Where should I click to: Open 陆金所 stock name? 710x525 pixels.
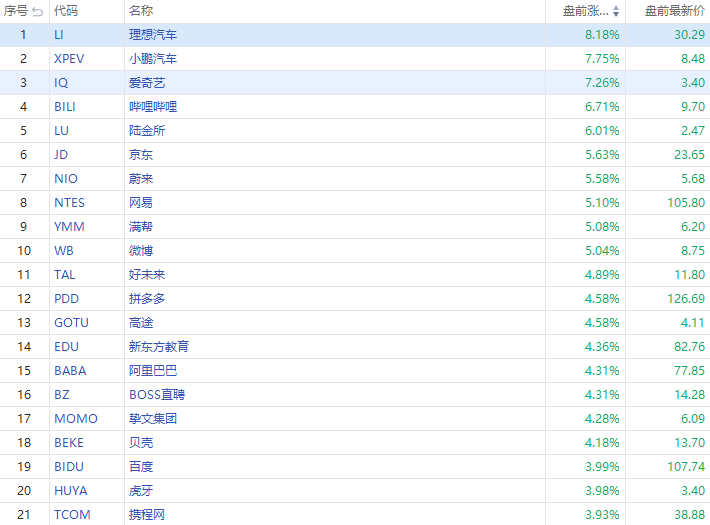pos(147,131)
